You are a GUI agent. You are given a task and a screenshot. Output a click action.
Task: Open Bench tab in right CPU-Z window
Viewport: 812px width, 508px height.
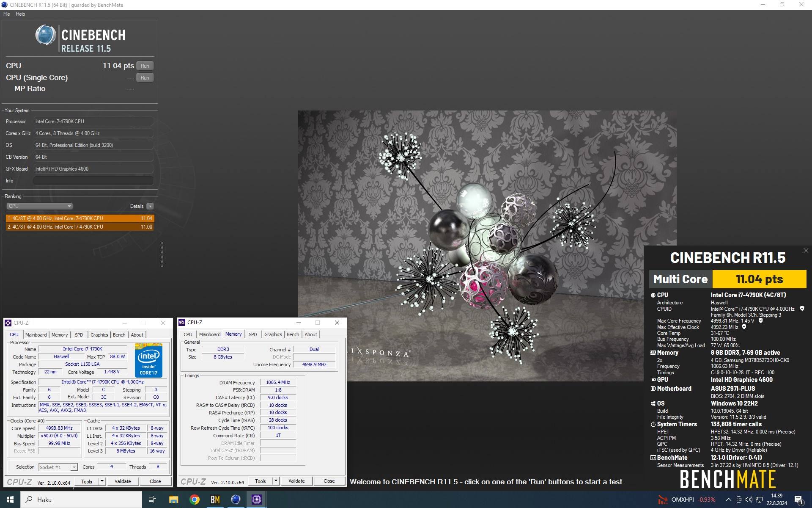point(293,334)
